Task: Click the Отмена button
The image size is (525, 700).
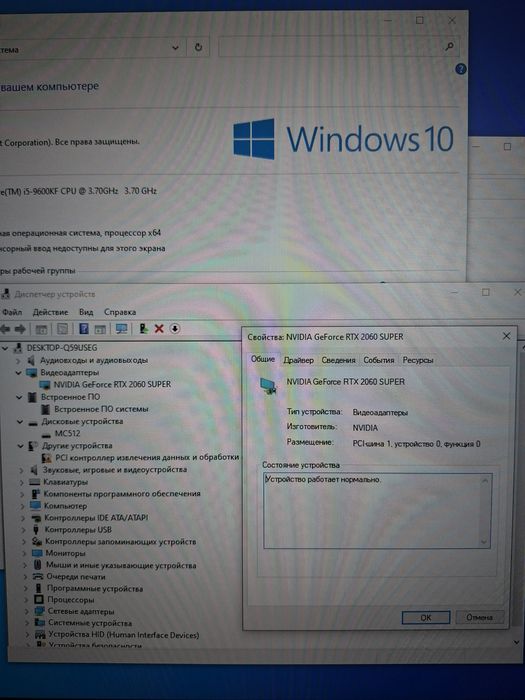Action: [479, 617]
